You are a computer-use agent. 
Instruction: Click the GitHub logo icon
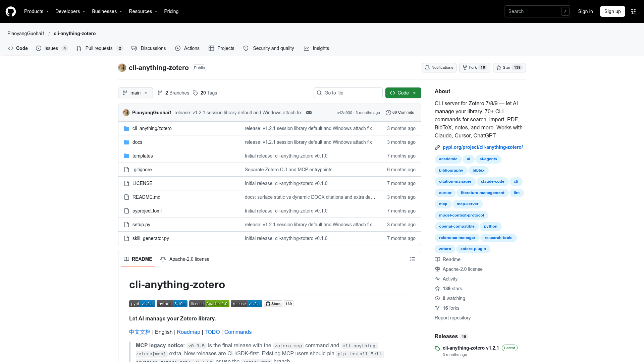pos(11,11)
